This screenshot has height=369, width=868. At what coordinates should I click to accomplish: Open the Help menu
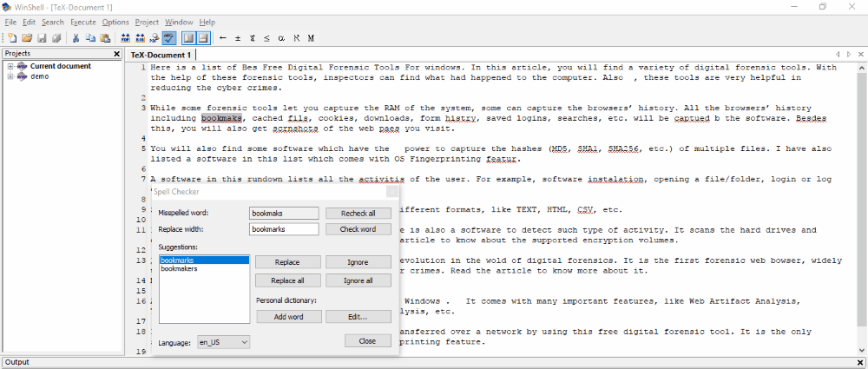pos(207,23)
